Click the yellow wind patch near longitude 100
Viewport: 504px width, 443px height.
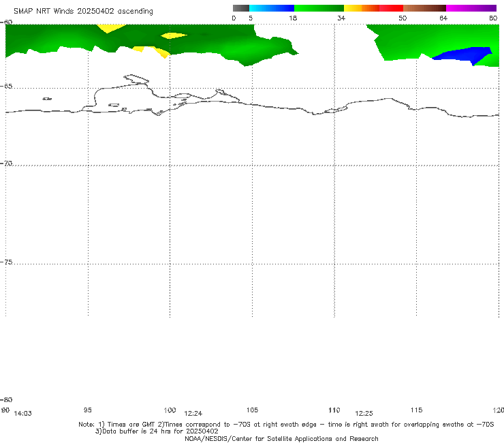click(174, 35)
